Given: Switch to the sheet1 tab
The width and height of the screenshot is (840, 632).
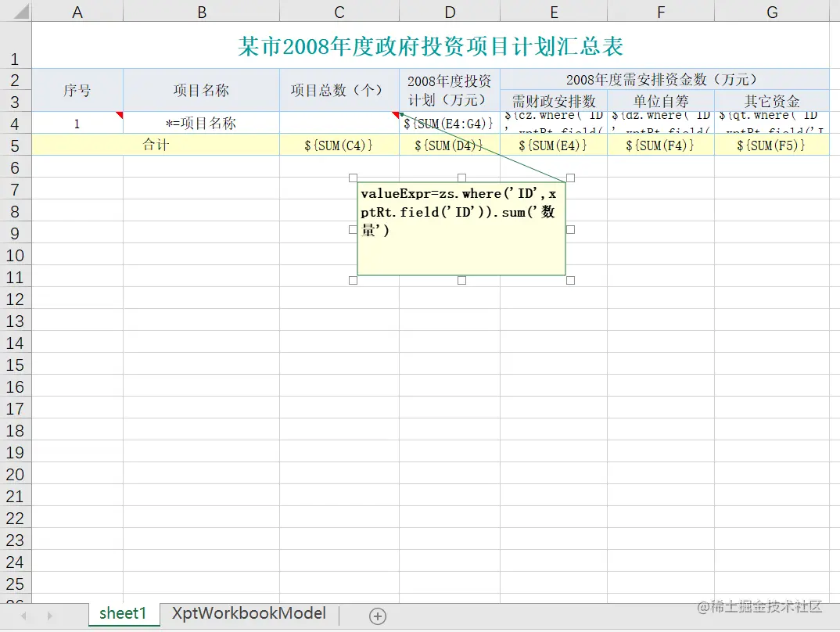Looking at the screenshot, I should pyautogui.click(x=124, y=614).
